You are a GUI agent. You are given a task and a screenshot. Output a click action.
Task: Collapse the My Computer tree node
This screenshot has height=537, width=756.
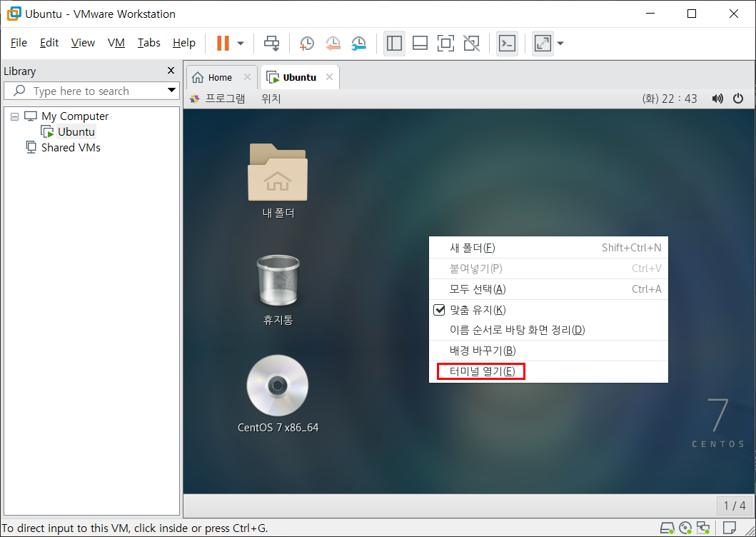pyautogui.click(x=14, y=116)
